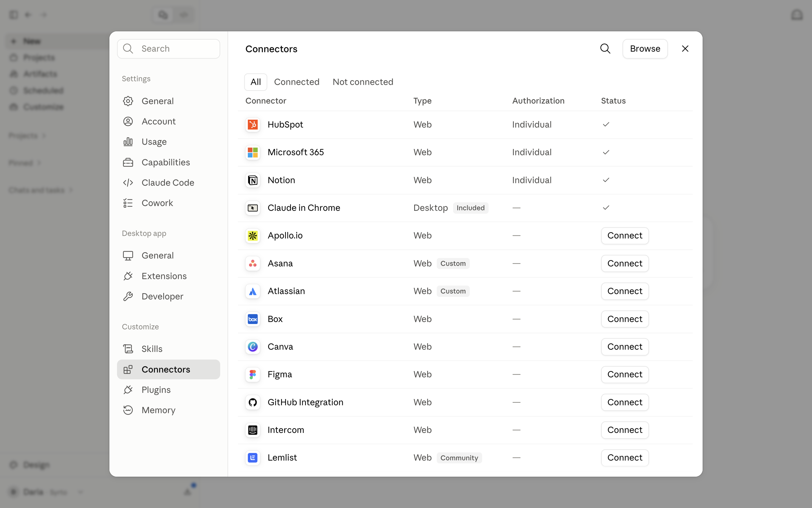Screen dimensions: 812x508
Task: Switch to the Not connected tab
Action: click(x=363, y=82)
